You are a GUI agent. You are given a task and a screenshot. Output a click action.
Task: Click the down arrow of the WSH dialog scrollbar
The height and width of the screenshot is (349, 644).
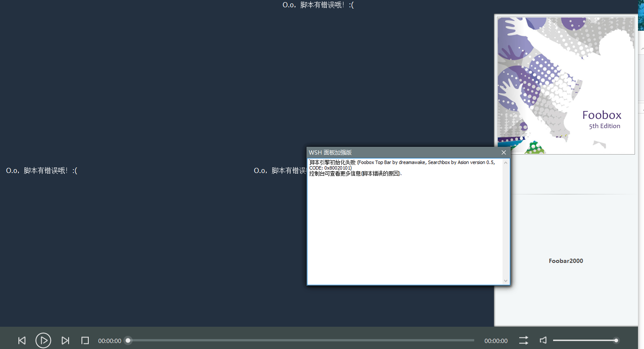(x=506, y=281)
